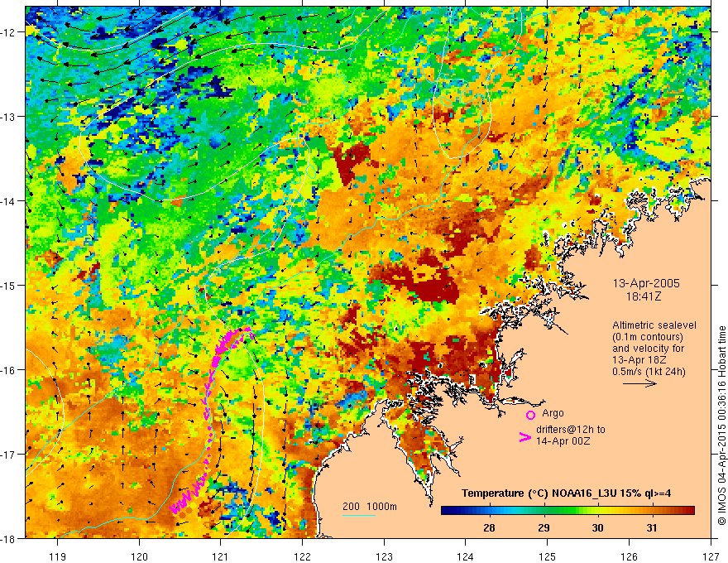This screenshot has width=728, height=563.
Task: Click the longitude axis label 123
Action: (x=384, y=556)
